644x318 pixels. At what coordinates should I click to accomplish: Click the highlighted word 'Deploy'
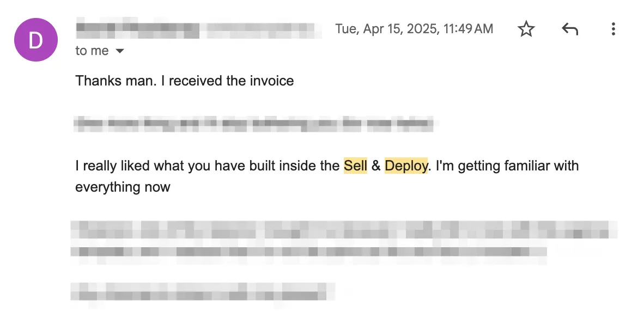tap(406, 166)
